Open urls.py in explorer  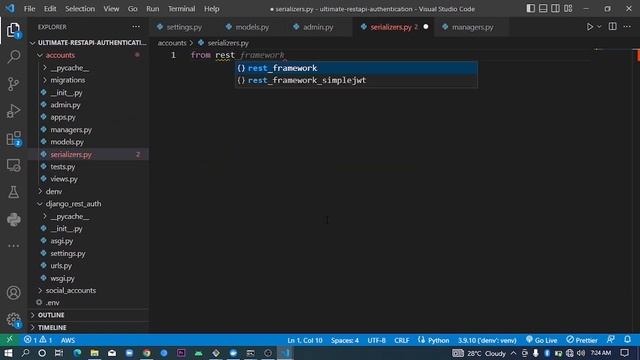pos(88,266)
